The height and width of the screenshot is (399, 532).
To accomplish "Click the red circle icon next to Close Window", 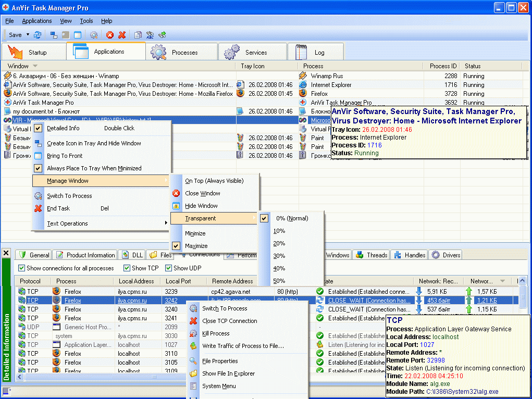I will pos(176,193).
